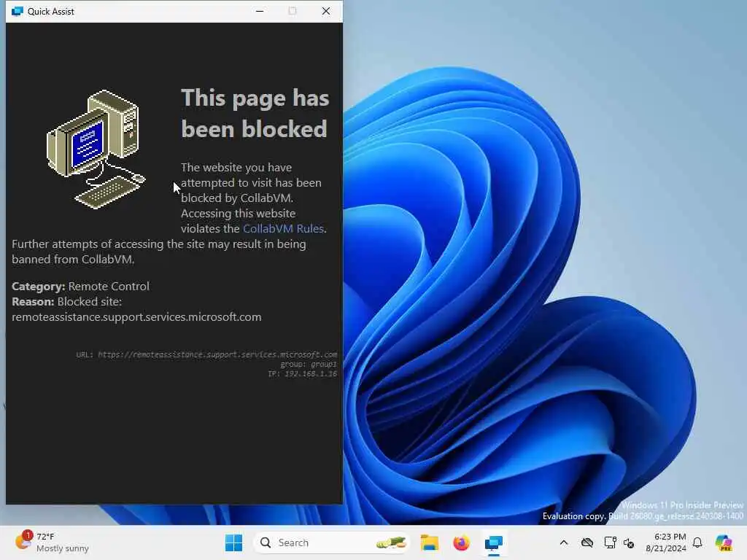Click the date 8/21/2024 in taskbar
Screen dimensions: 747x560
[x=666, y=548]
